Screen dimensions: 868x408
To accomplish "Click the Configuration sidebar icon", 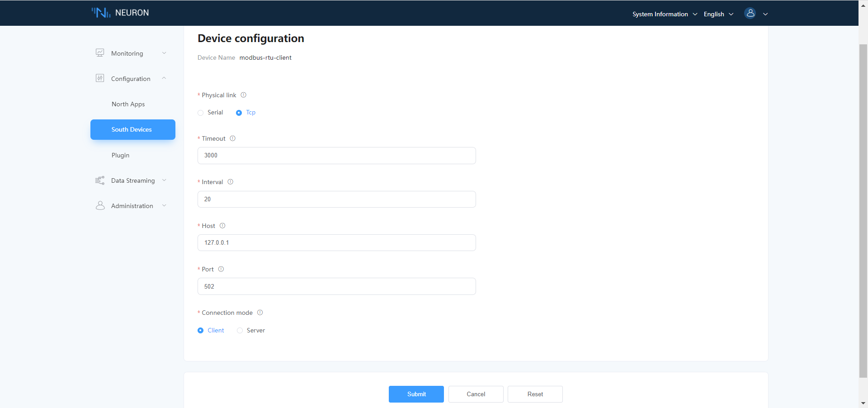I will pyautogui.click(x=99, y=78).
